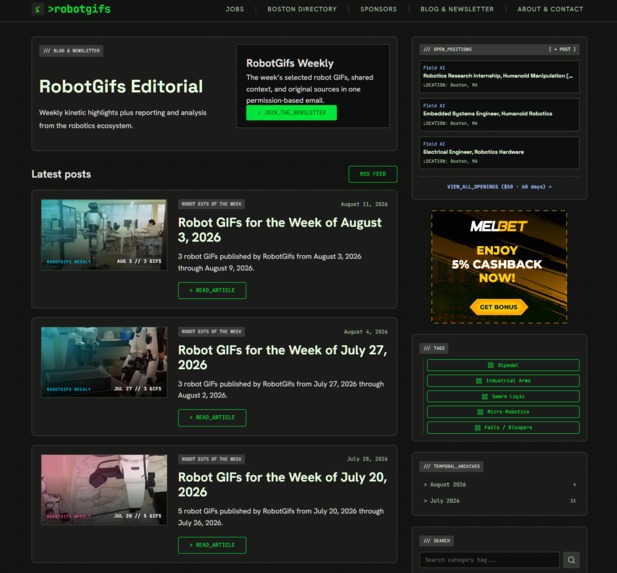Click the July 28, 2026 date

point(367,459)
